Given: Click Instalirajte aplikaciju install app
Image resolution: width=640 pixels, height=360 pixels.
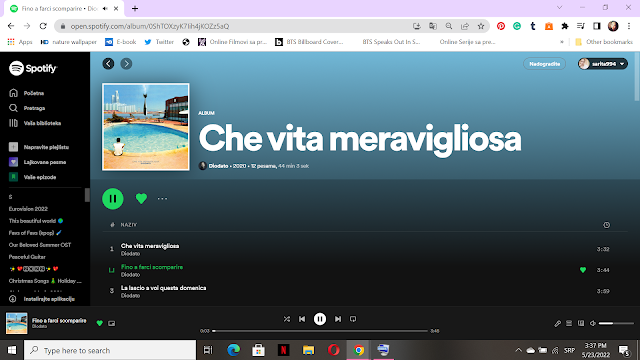Looking at the screenshot, I should [x=42, y=299].
